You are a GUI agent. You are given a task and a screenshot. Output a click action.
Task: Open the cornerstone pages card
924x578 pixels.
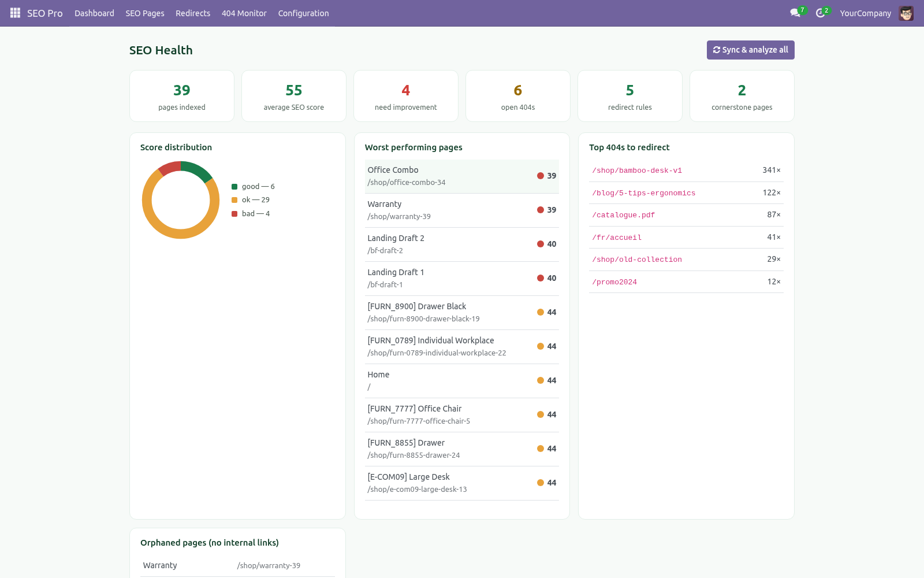pyautogui.click(x=742, y=96)
